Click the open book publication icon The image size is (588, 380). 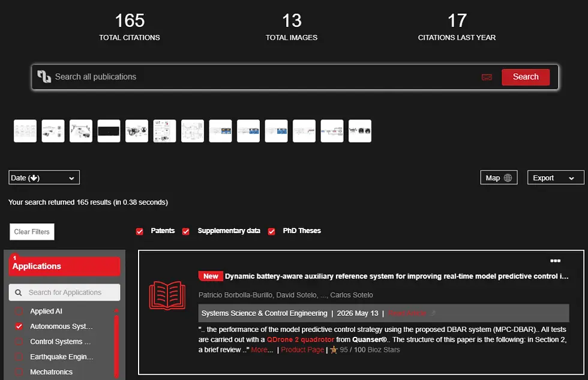tap(167, 295)
